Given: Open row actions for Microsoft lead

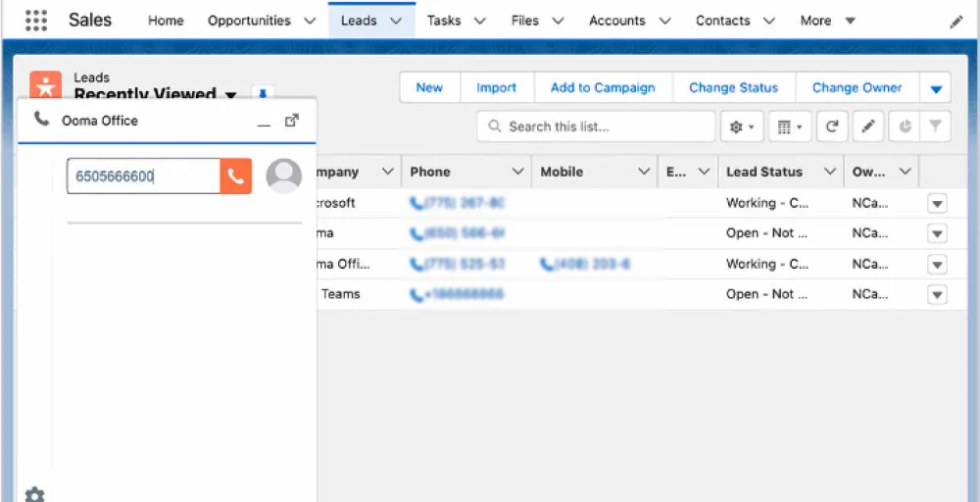Looking at the screenshot, I should pyautogui.click(x=937, y=203).
